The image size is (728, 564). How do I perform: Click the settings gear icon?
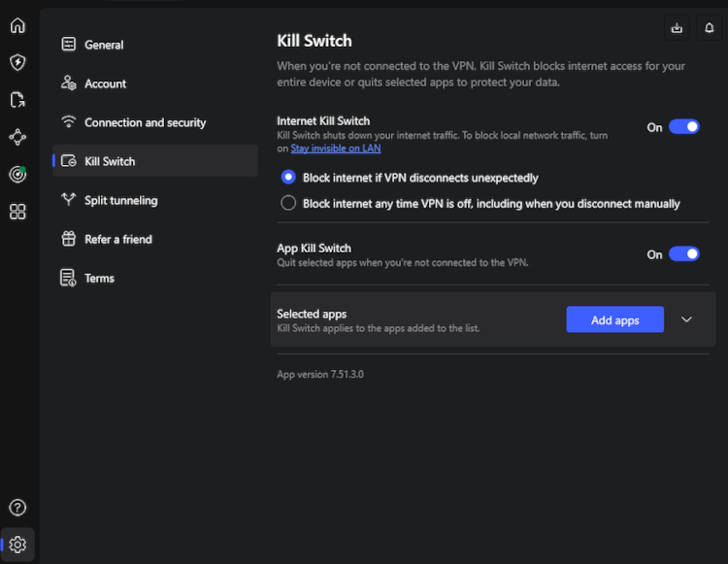(x=17, y=545)
